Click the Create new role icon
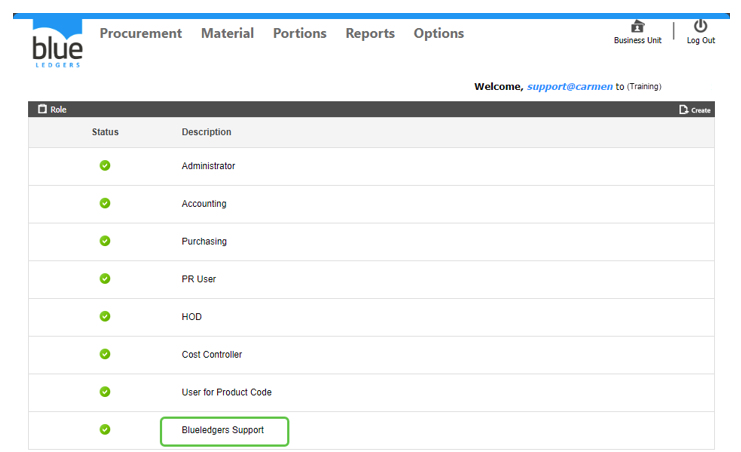 pos(684,109)
